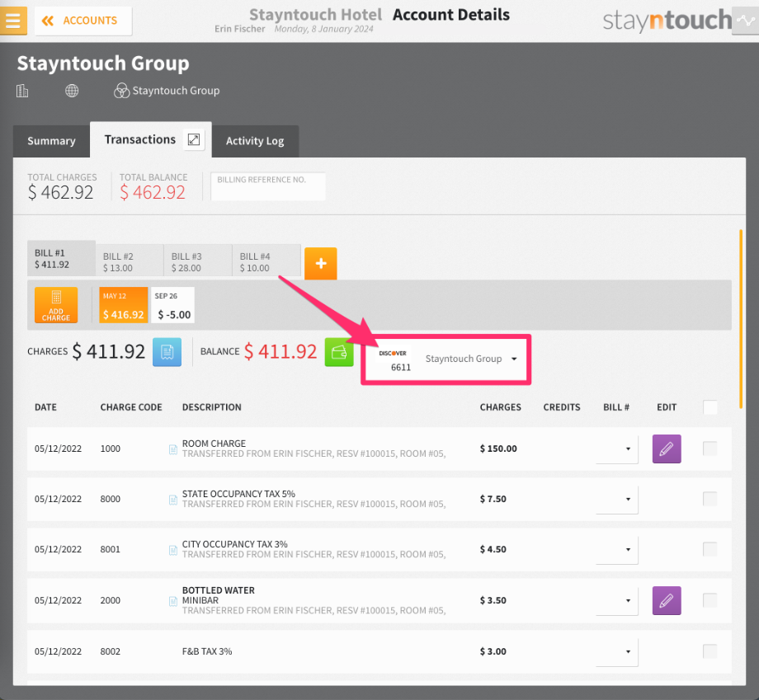This screenshot has width=759, height=700.
Task: Expand Transactions to full screen
Action: coord(194,140)
